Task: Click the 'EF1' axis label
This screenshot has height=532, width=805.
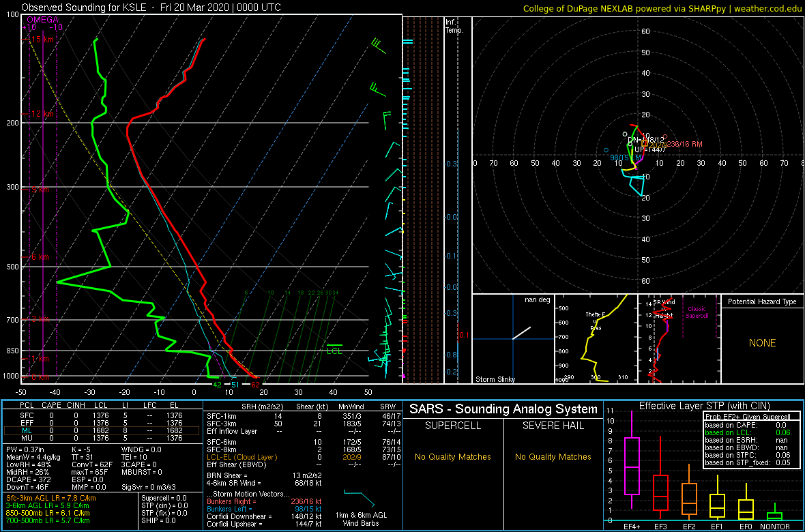Action: 718,527
